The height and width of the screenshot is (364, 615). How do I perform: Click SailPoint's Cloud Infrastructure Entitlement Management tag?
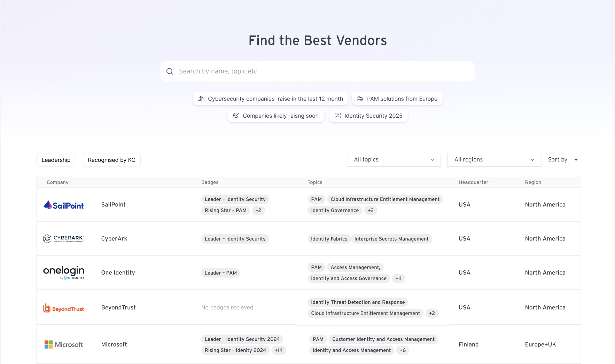pyautogui.click(x=385, y=199)
